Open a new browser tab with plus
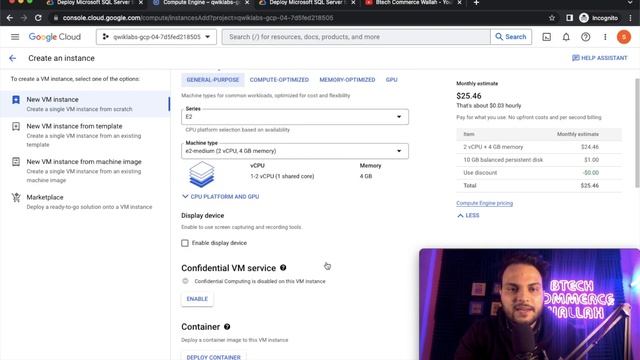This screenshot has width=640, height=360. click(x=476, y=3)
